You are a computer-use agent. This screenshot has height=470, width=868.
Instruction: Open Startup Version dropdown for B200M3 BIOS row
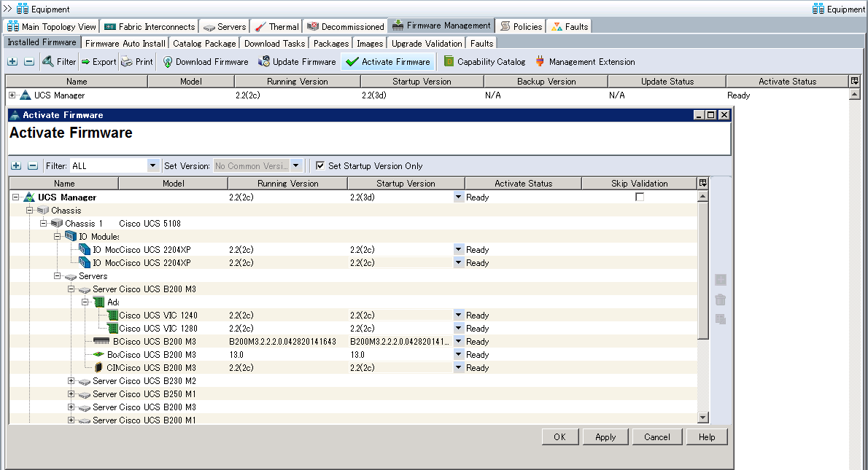pyautogui.click(x=458, y=341)
